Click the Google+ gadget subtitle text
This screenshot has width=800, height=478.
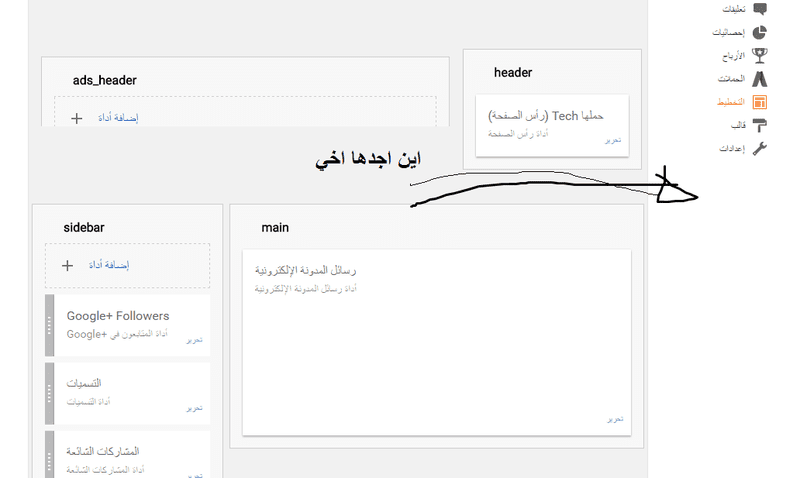pos(117,334)
